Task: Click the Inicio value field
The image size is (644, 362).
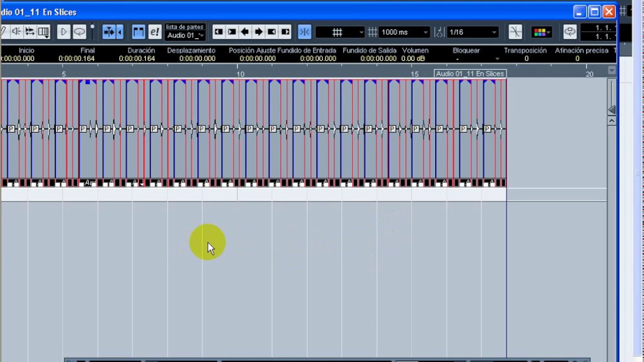Action: coord(17,59)
